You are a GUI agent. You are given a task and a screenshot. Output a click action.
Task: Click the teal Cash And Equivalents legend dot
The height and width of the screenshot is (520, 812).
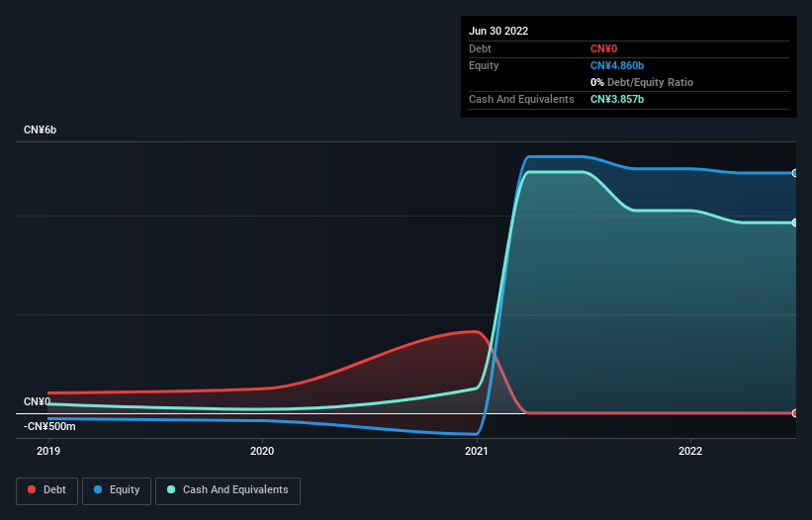(x=171, y=489)
